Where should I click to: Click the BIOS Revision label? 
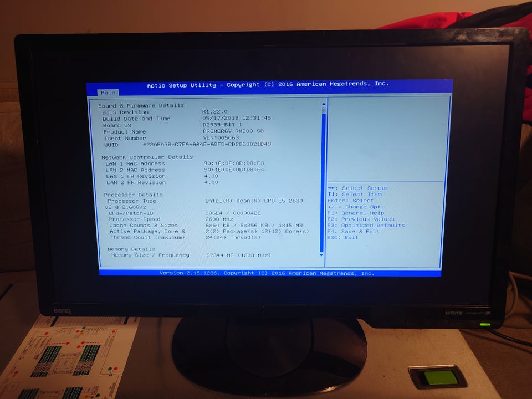point(125,112)
